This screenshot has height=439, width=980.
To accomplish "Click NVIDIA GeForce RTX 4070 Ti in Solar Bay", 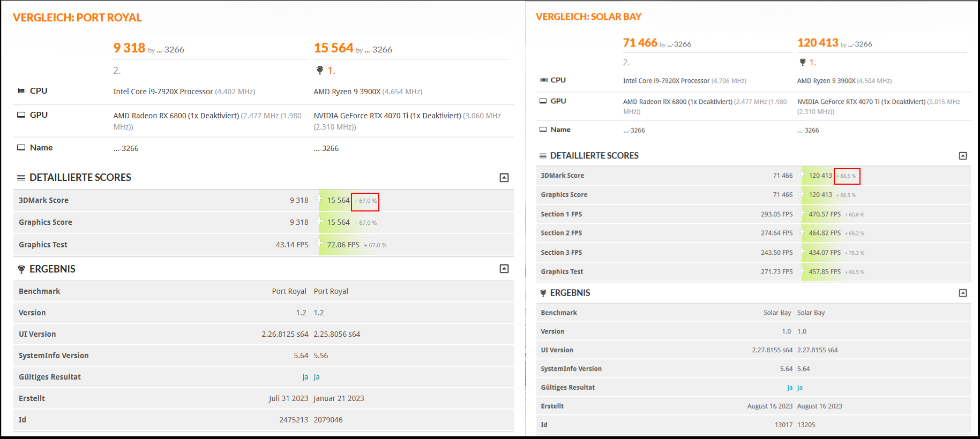I will [x=861, y=102].
